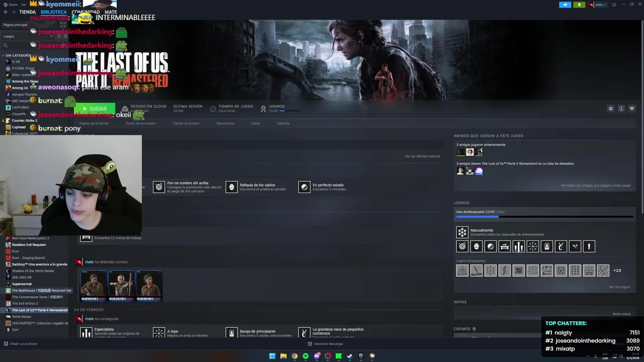The width and height of the screenshot is (644, 362).
Task: Click the first friend avatar who played previously
Action: tap(460, 152)
